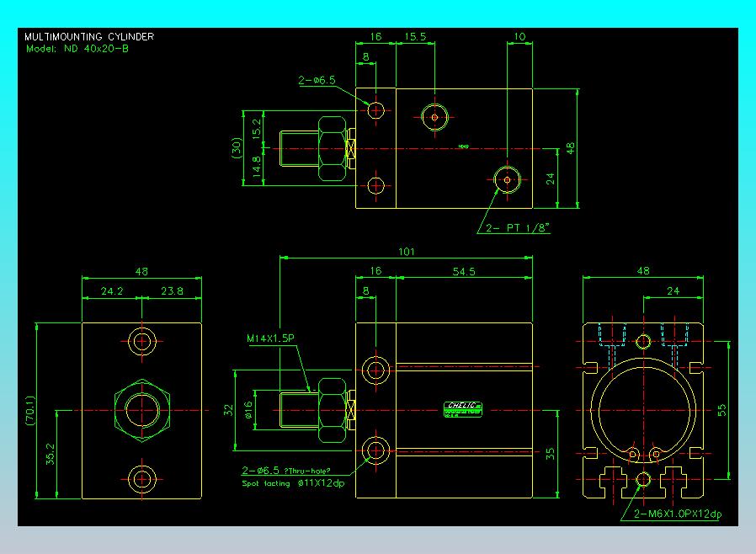Click the 101 overall length dimension

tap(407, 252)
